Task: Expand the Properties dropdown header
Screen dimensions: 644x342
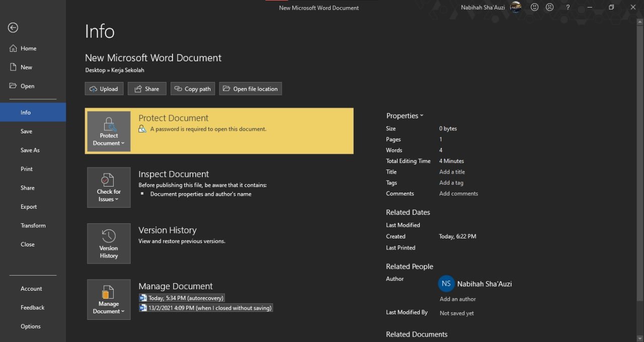Action: click(x=405, y=116)
